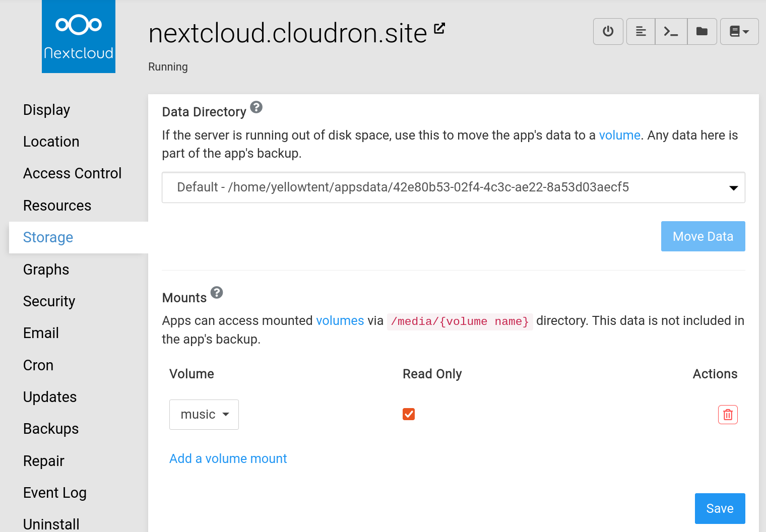
Task: Click the Nextcloud app logo
Action: point(79,36)
